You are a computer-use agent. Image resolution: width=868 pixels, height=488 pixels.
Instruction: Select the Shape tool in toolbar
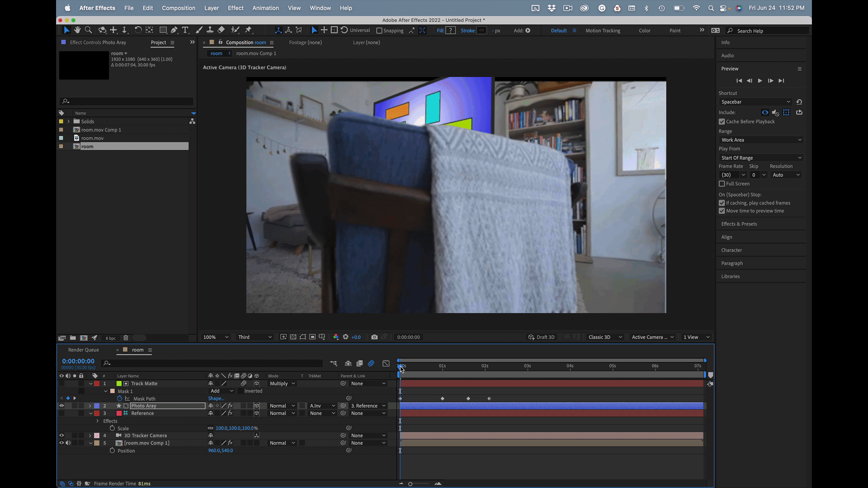[x=163, y=30]
